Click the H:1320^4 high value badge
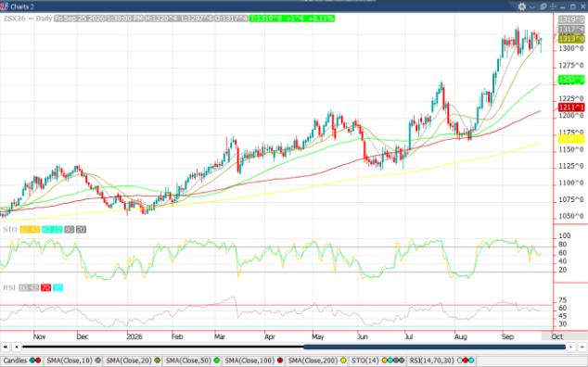Screen dimensions: 588x367 point(160,19)
